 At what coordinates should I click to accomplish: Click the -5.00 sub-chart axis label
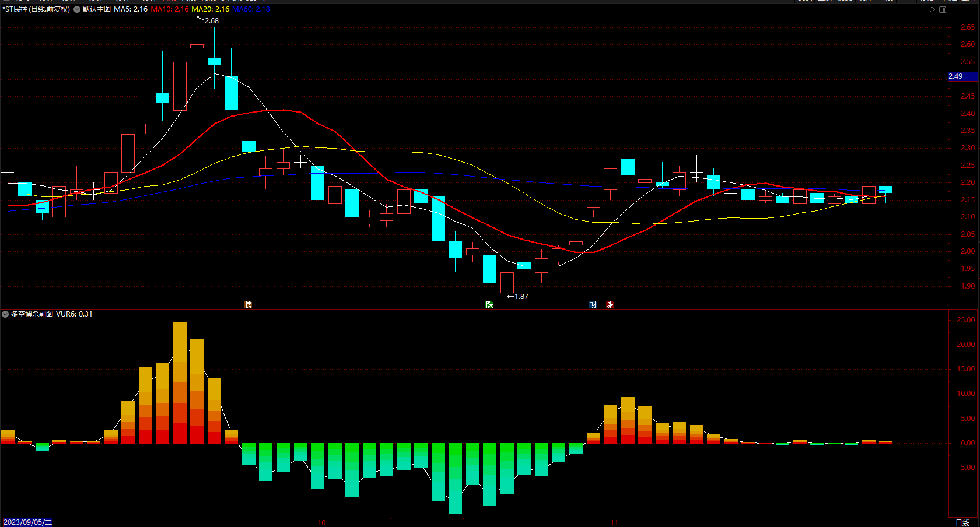pyautogui.click(x=966, y=468)
